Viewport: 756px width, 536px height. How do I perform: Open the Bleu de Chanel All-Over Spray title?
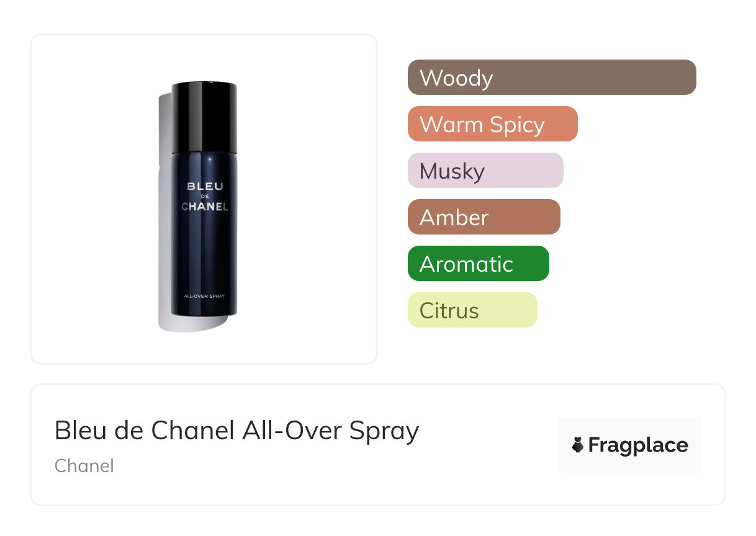236,431
